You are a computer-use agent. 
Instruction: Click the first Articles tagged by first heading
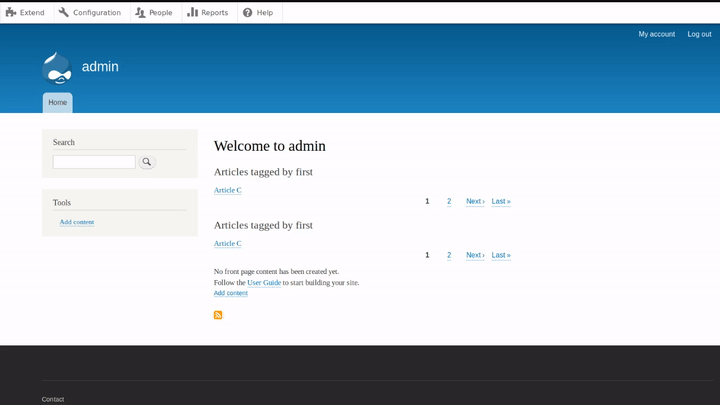coord(263,172)
